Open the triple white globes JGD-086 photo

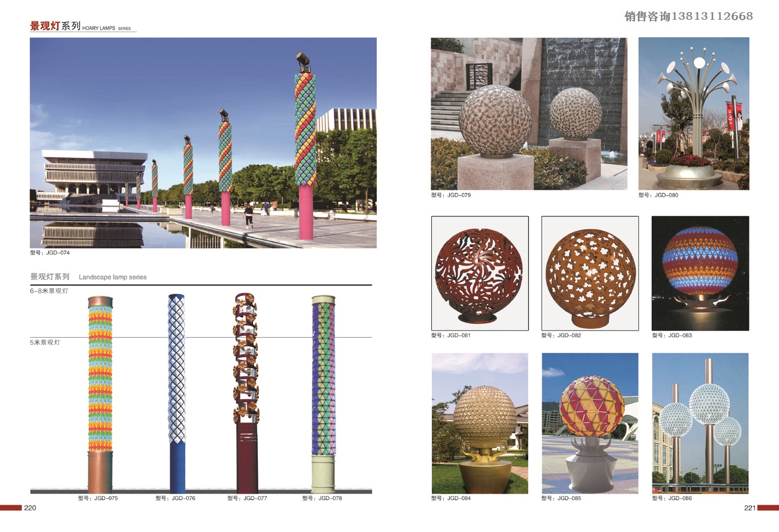point(700,424)
